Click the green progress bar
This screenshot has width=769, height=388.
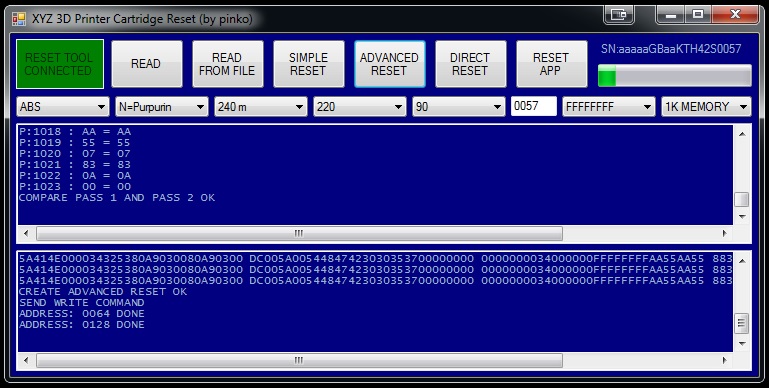(x=674, y=76)
